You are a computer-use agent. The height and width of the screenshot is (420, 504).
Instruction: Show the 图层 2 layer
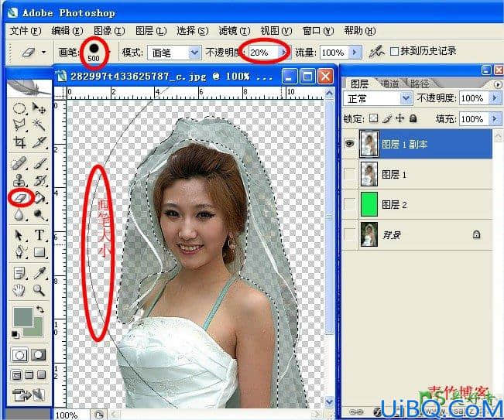(x=350, y=204)
